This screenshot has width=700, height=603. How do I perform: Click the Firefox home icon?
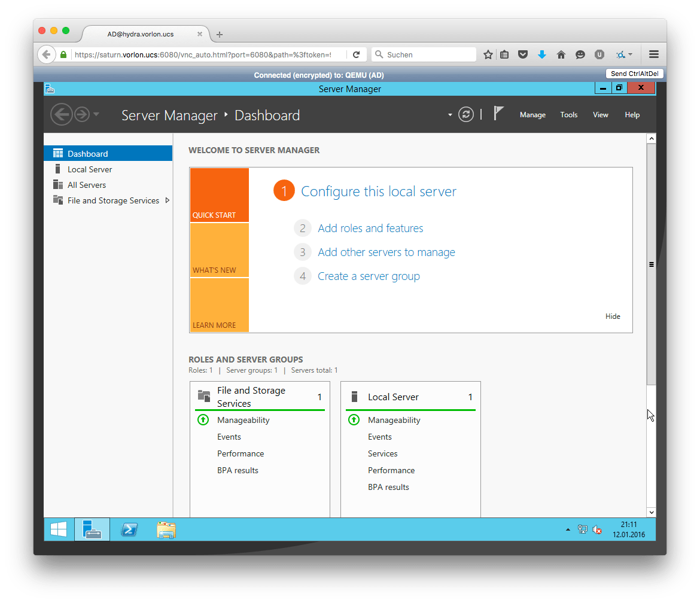(x=561, y=54)
